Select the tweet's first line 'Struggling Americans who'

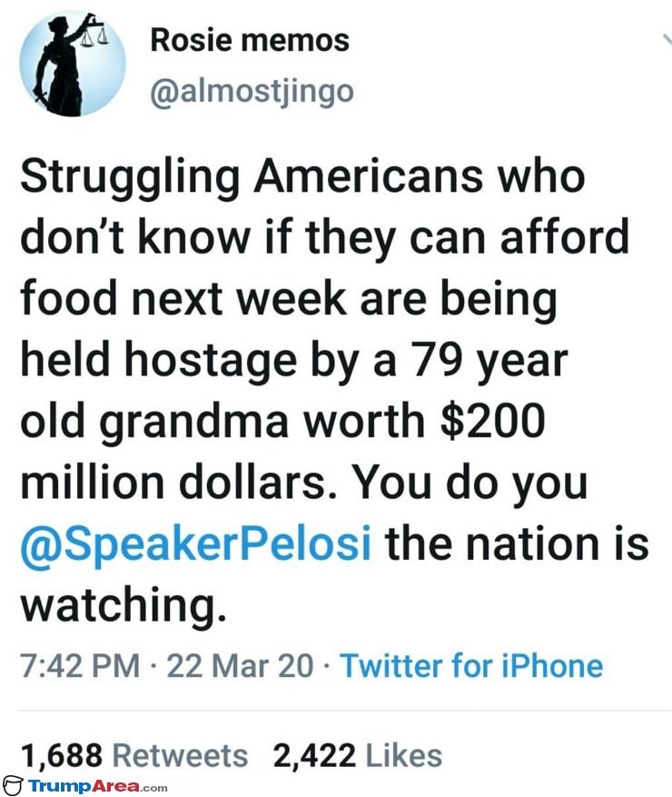302,178
